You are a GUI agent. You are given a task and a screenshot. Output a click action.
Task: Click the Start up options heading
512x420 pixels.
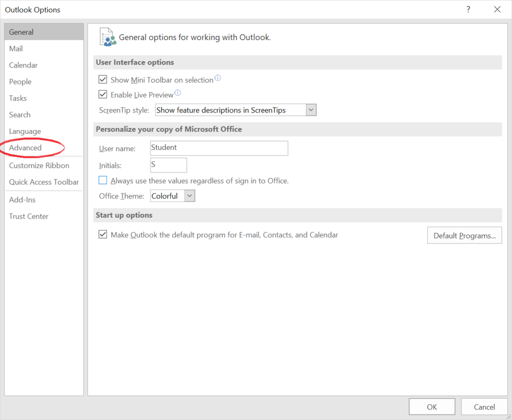tap(124, 215)
